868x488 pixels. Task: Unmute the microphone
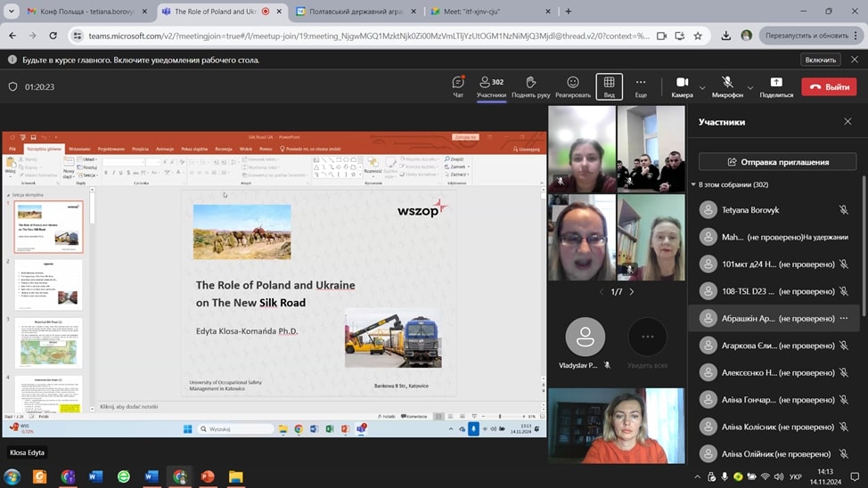point(727,87)
